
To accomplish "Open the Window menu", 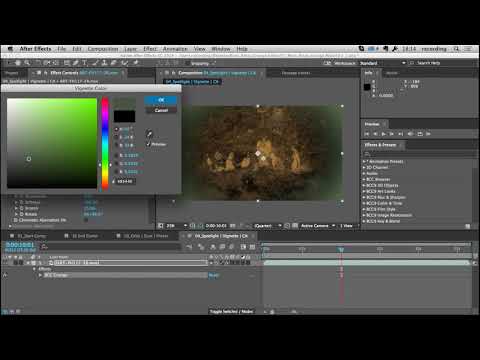I will click(x=221, y=49).
